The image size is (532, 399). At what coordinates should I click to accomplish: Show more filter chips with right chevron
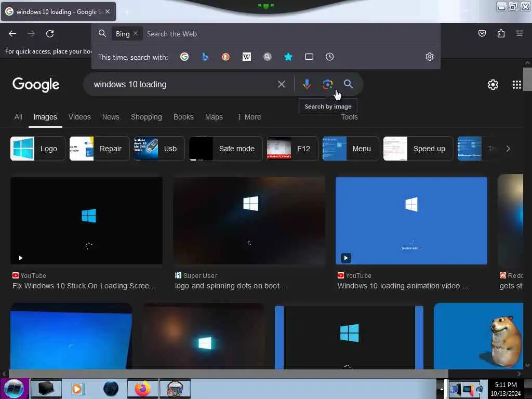coord(508,149)
